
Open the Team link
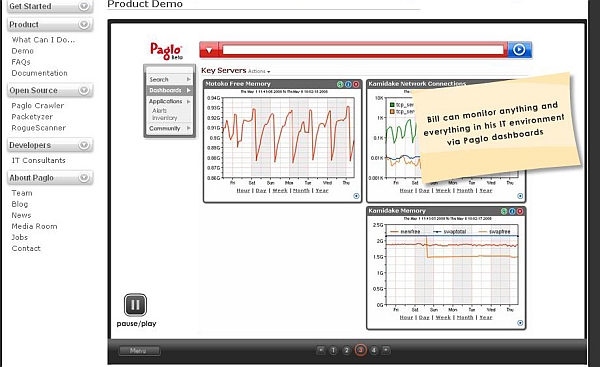(x=22, y=193)
